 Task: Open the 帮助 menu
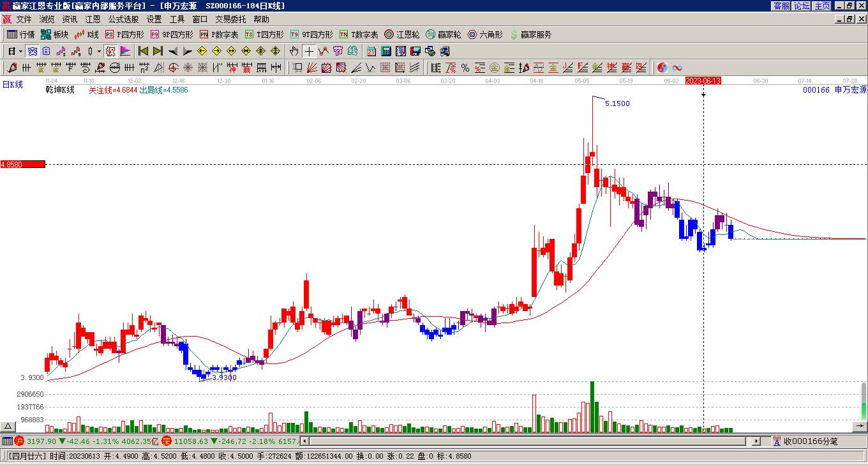(x=261, y=19)
